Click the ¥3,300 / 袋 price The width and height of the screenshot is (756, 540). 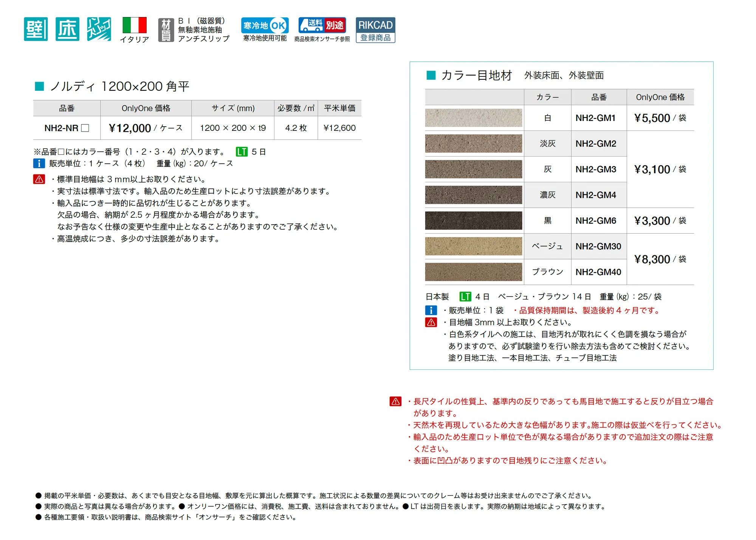(660, 221)
